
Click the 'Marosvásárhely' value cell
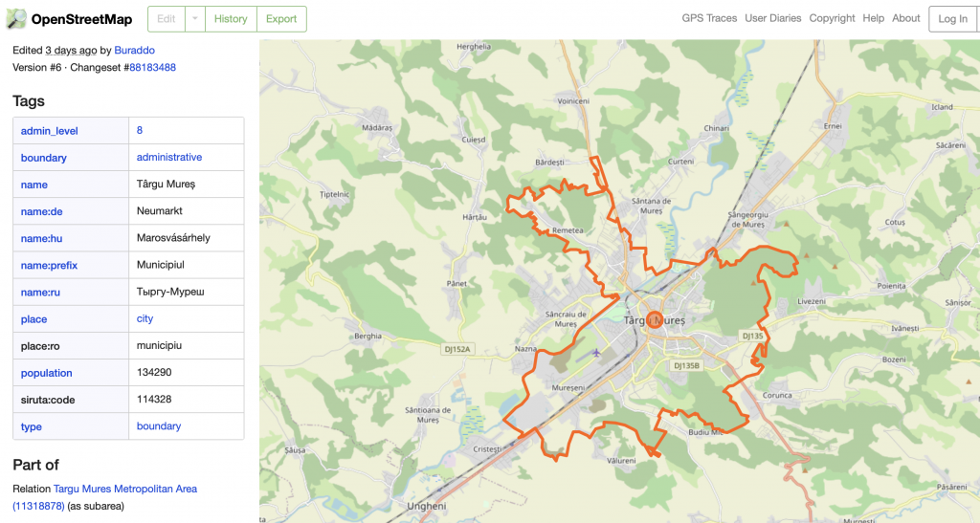pyautogui.click(x=187, y=238)
